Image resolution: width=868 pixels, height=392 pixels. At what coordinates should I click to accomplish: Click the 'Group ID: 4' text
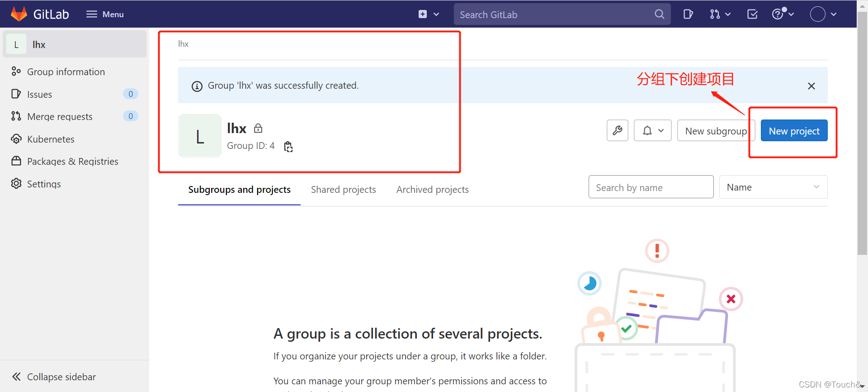click(251, 146)
